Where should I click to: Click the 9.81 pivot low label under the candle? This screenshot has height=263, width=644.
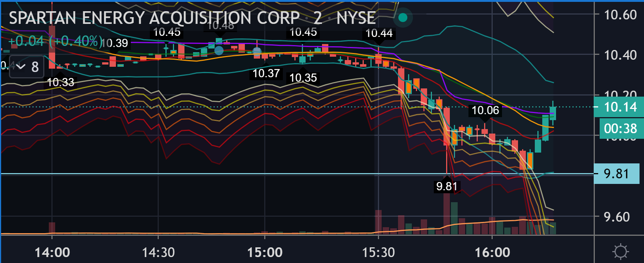(446, 186)
